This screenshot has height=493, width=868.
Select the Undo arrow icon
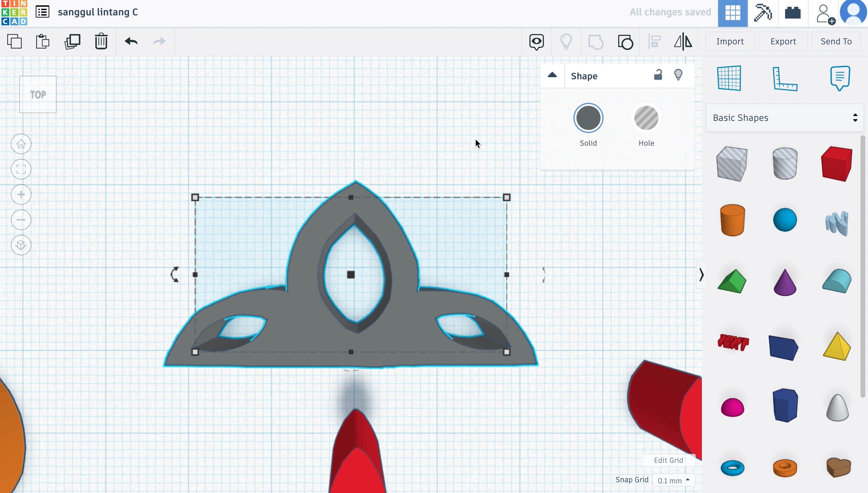pos(131,40)
